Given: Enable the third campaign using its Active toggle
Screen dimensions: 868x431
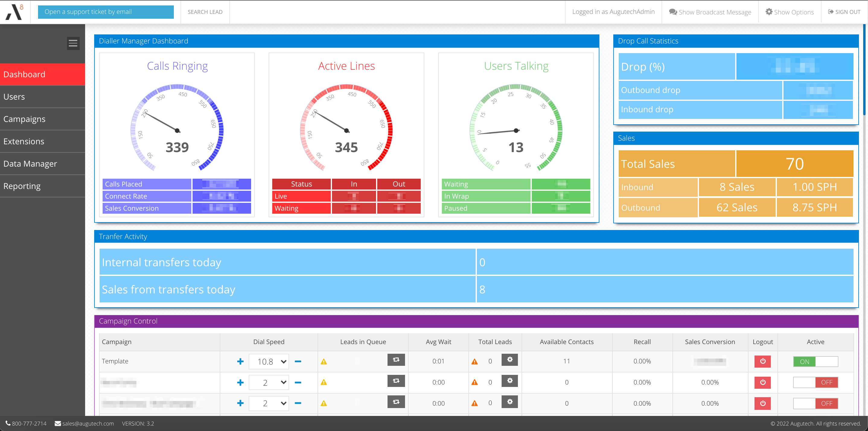Looking at the screenshot, I should tap(805, 403).
